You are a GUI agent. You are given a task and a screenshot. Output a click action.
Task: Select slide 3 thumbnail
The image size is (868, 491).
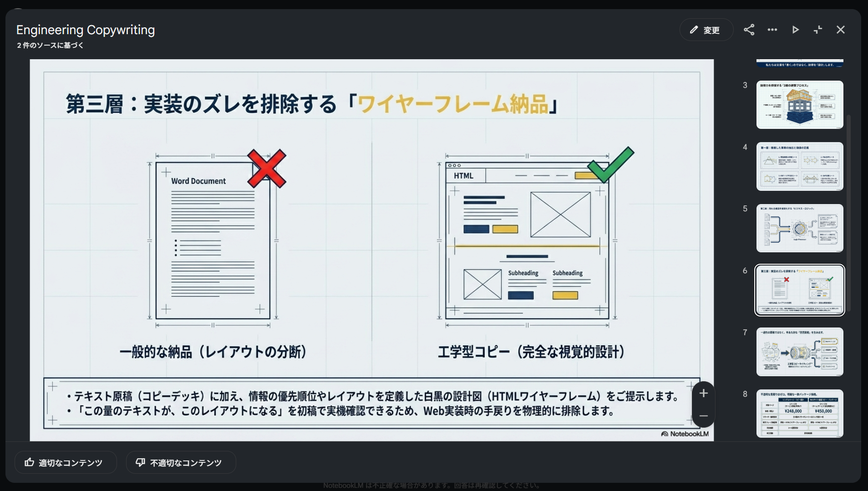800,105
